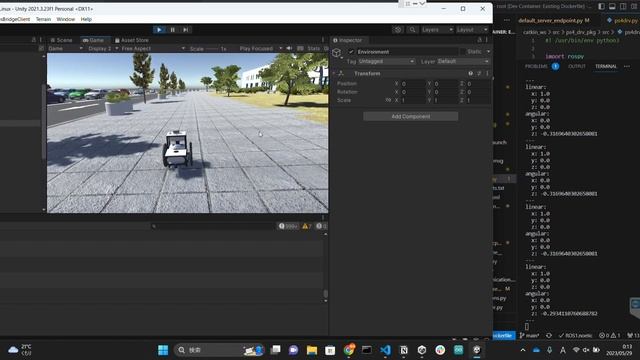
Task: Open the Free Aspect dropdown
Action: pyautogui.click(x=153, y=49)
